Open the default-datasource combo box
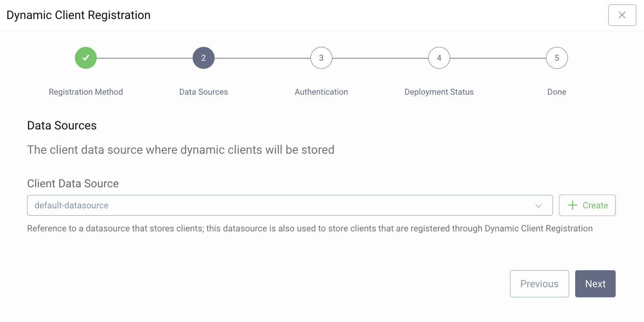 click(283, 205)
